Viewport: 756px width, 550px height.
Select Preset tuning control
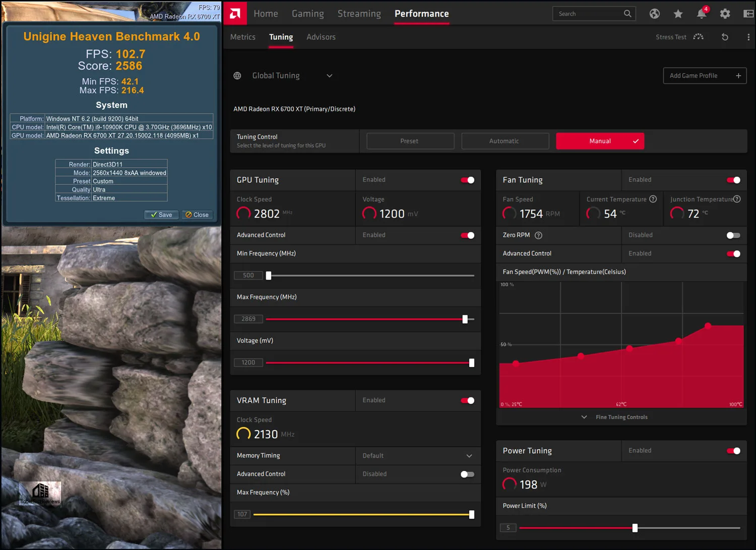coord(410,141)
